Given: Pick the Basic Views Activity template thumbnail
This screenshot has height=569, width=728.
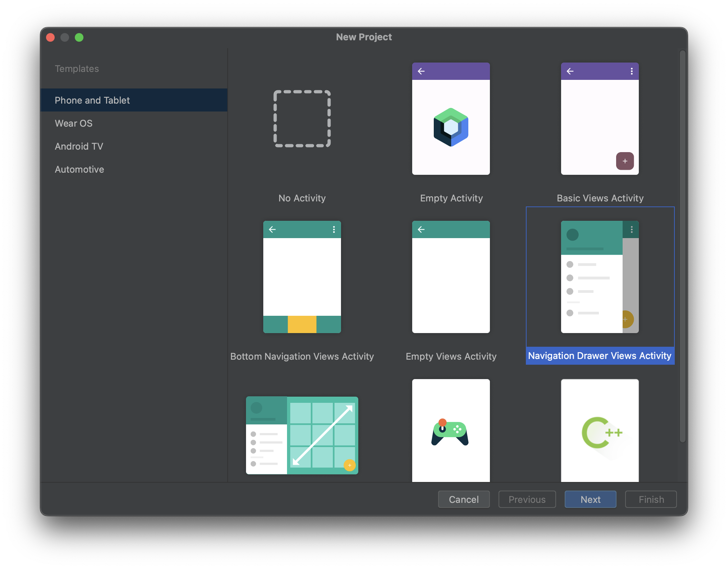Looking at the screenshot, I should click(600, 119).
